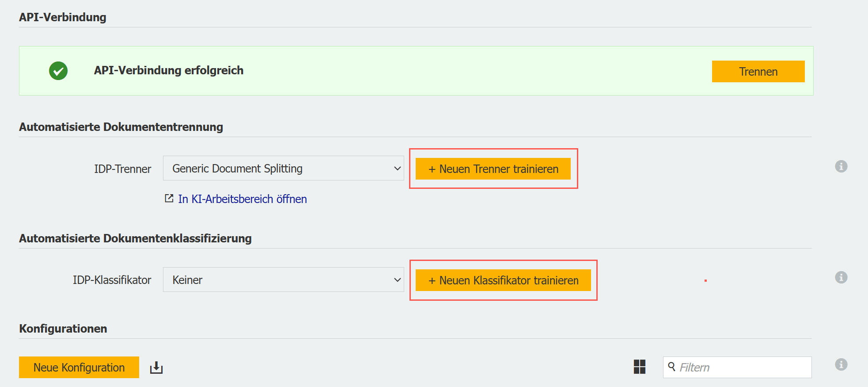The image size is (868, 387).
Task: Click the magnifier icon in the filter box
Action: (671, 367)
